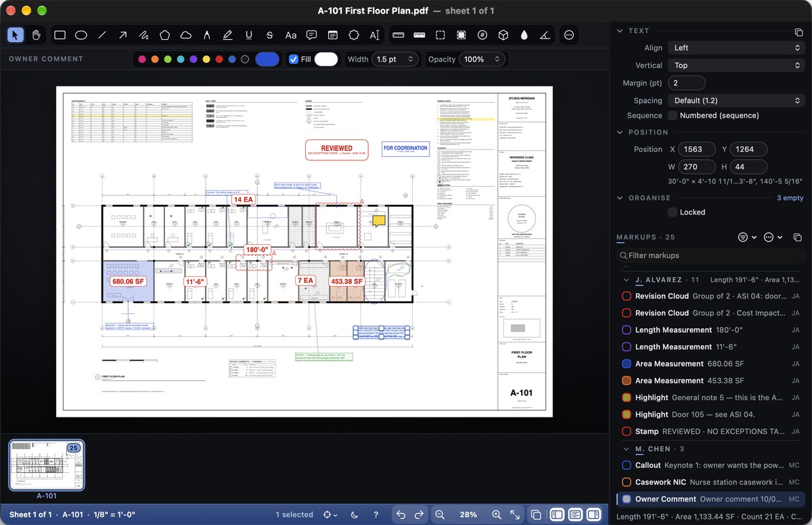Select the comment bubble callout tool
This screenshot has width=812, height=525.
pos(311,35)
